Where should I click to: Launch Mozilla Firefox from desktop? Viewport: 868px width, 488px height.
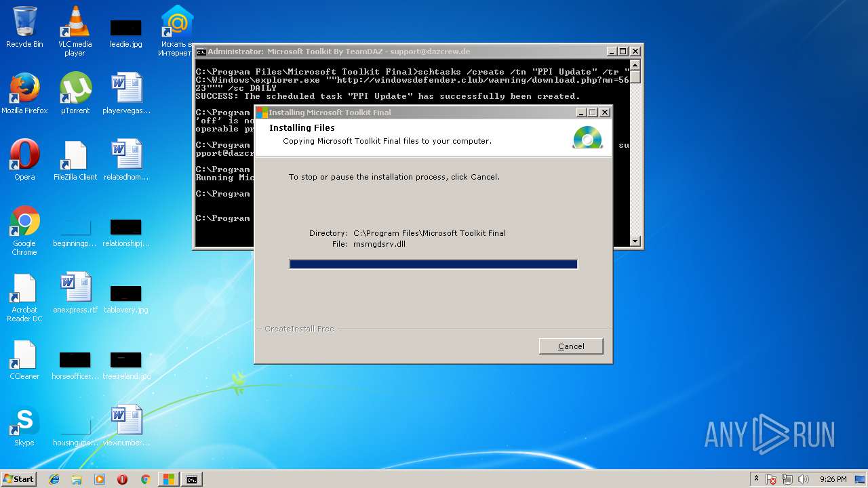[24, 94]
